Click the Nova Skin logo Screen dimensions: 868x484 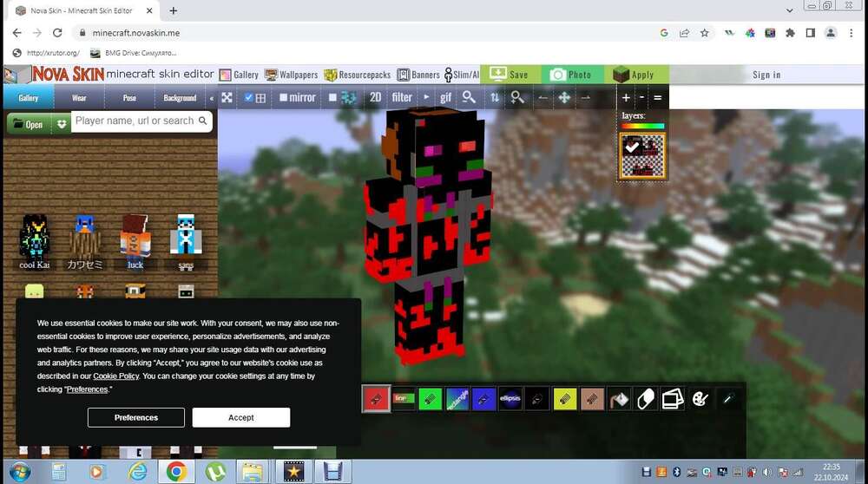68,74
